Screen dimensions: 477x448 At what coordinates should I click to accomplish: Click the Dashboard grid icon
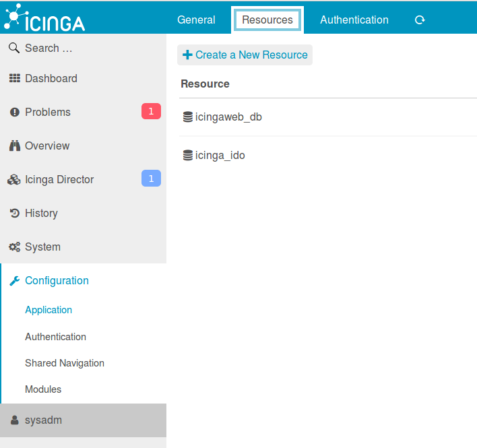coord(15,78)
